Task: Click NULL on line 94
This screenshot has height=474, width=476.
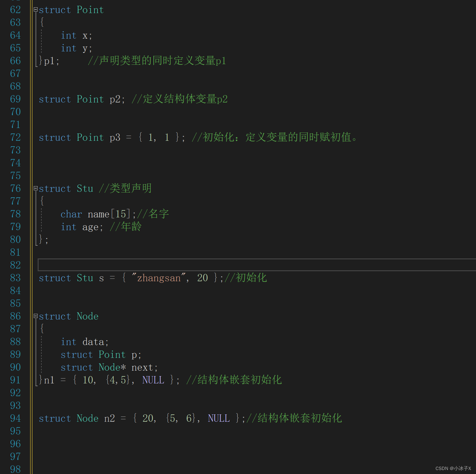Action: (x=219, y=418)
